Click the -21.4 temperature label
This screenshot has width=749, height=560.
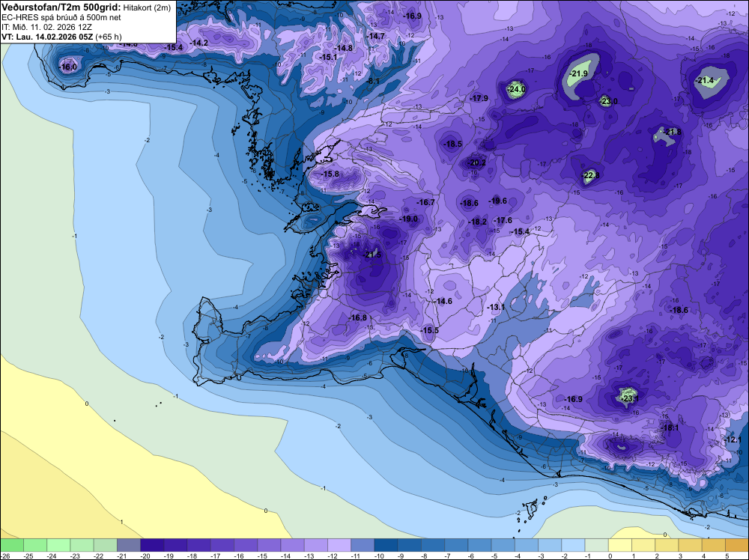tap(705, 81)
